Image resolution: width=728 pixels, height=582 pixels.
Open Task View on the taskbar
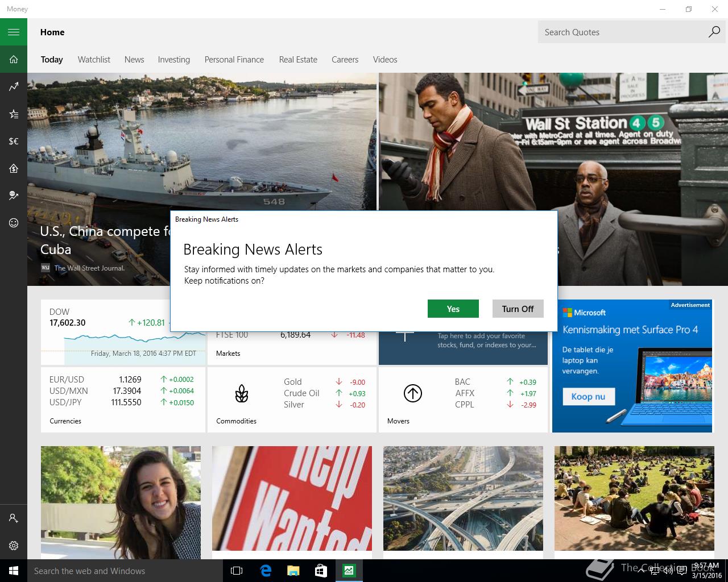237,571
